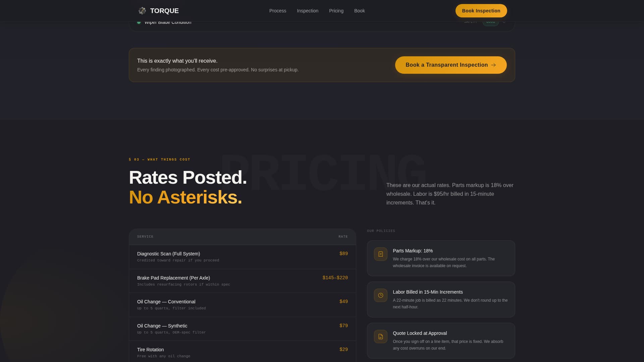Select Oil Change — Synthetic row

click(243, 329)
